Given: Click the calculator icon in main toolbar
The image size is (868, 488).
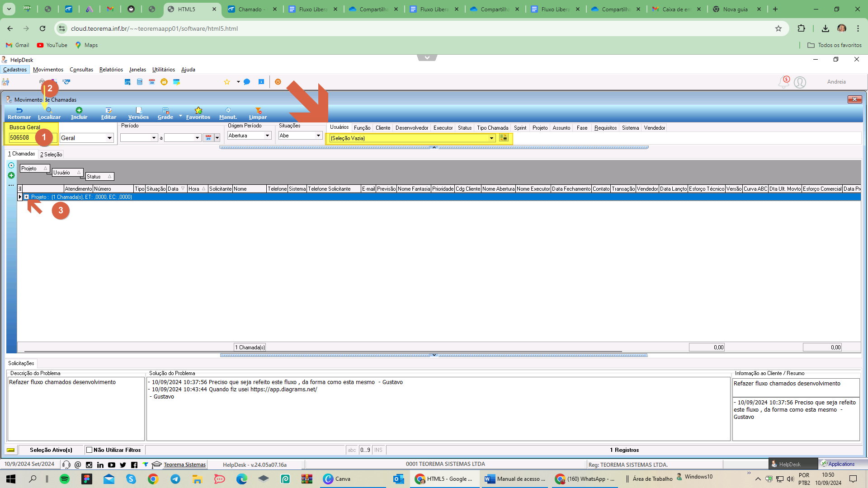Looking at the screenshot, I should (140, 82).
